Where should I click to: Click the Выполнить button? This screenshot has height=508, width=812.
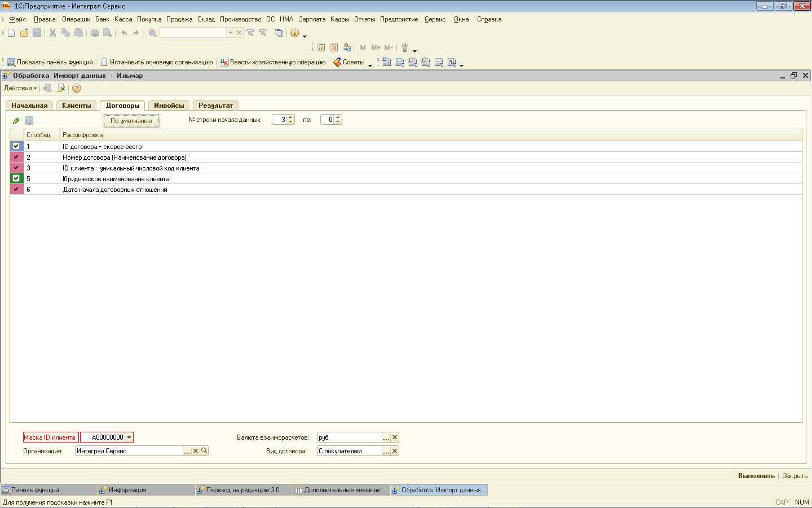pyautogui.click(x=756, y=476)
